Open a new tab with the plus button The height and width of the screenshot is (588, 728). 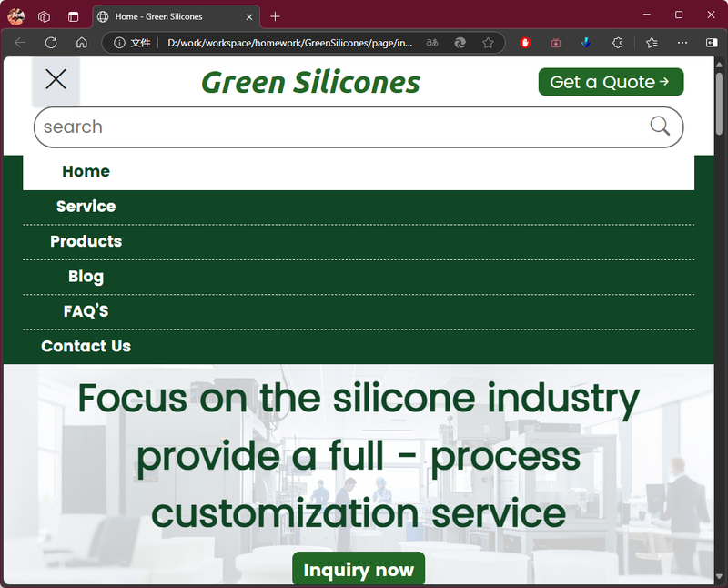(x=275, y=16)
